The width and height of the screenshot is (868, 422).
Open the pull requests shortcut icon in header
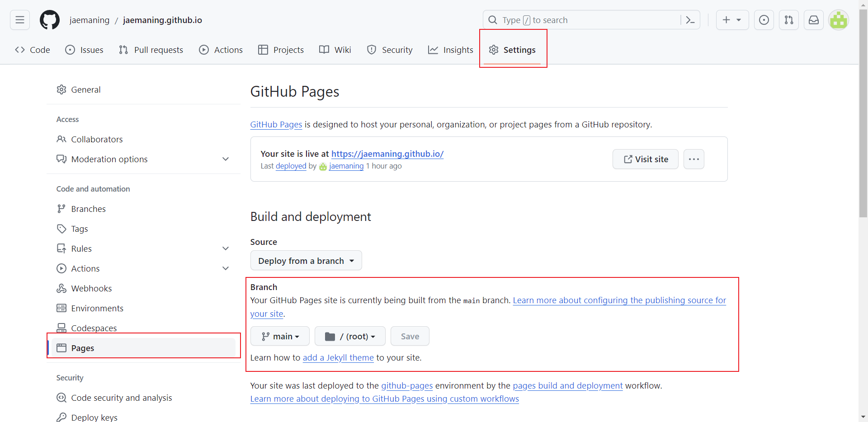coord(789,20)
